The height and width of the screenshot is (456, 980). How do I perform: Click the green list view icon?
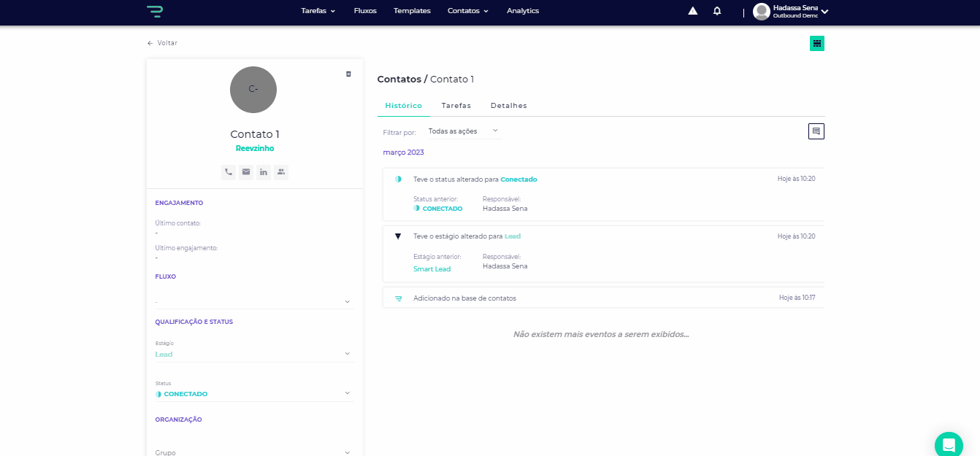point(817,44)
